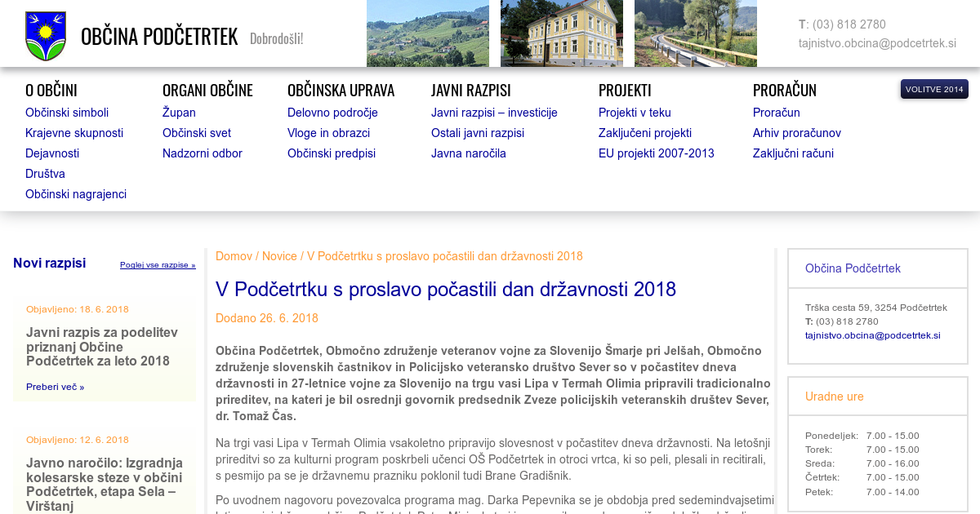Open the yellow building header photo
Screen dimensions: 980x514
(561, 33)
